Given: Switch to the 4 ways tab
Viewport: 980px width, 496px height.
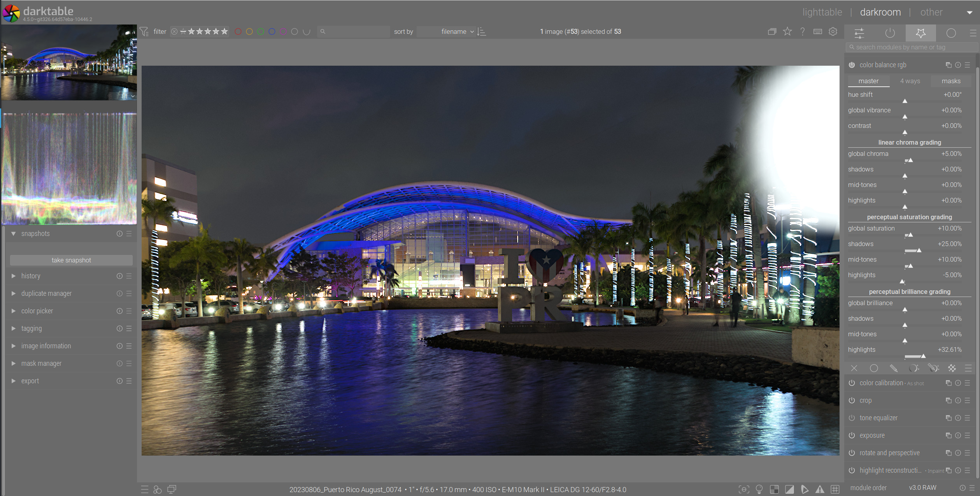Looking at the screenshot, I should (910, 81).
